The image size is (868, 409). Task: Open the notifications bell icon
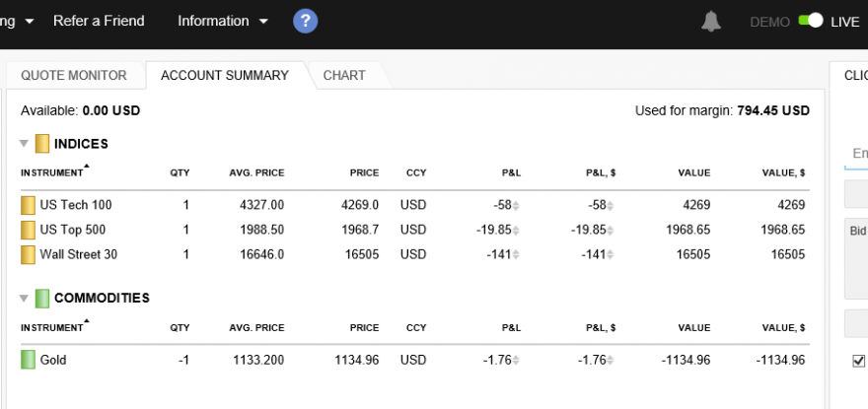(711, 22)
